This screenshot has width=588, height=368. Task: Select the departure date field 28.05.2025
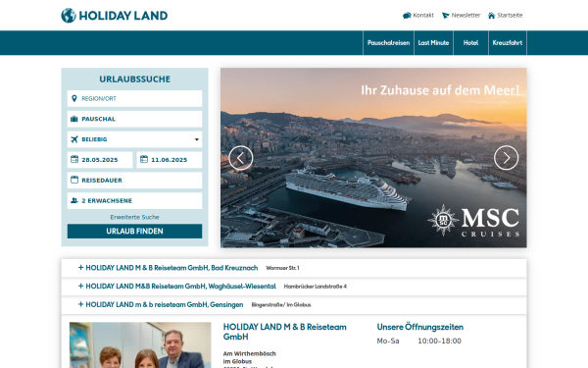click(100, 160)
